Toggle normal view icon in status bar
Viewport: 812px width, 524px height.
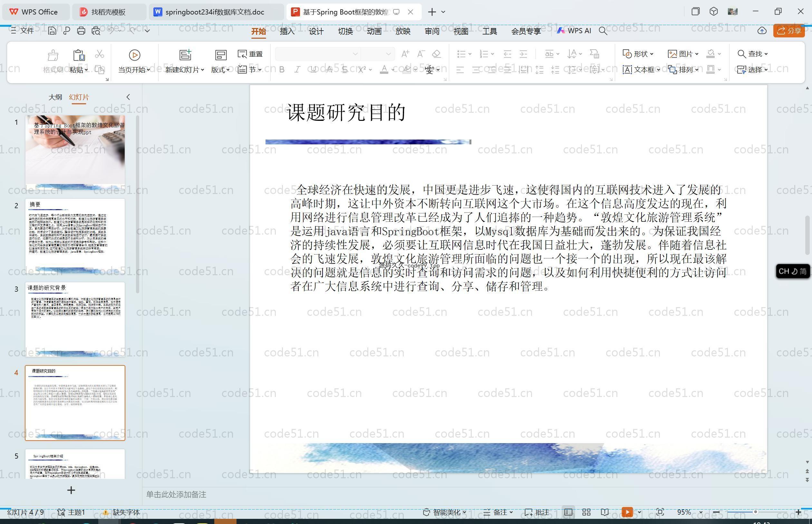click(568, 512)
